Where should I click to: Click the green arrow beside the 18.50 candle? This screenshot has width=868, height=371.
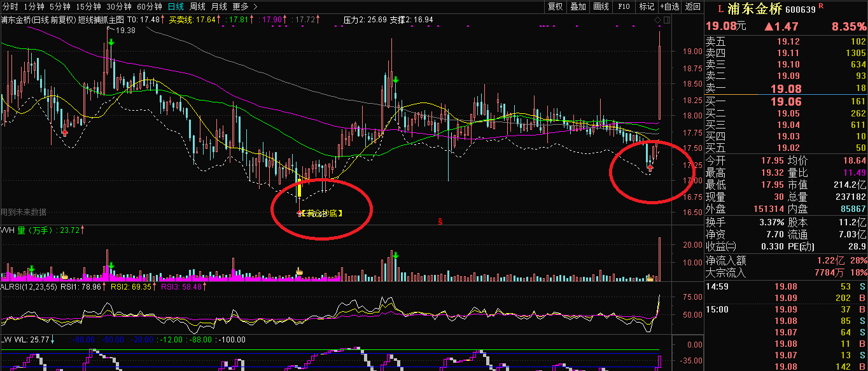(395, 80)
